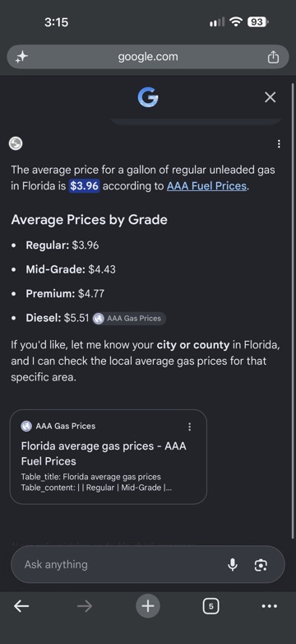Tap the sparkle AI icon in address bar

point(21,57)
